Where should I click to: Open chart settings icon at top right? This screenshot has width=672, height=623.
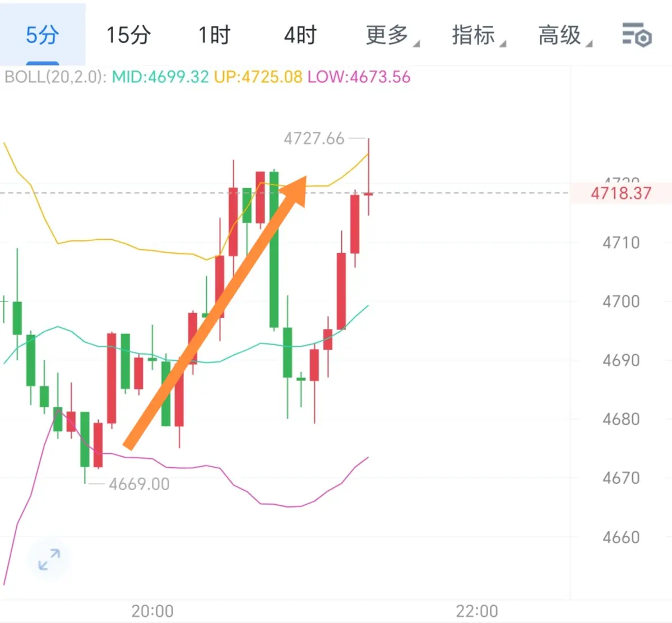[637, 35]
